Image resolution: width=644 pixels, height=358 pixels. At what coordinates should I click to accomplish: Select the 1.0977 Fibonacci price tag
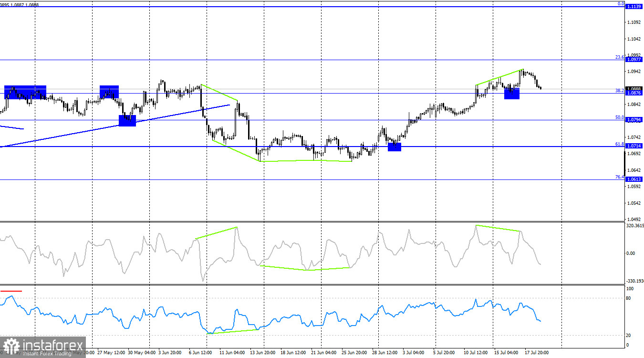(x=634, y=60)
